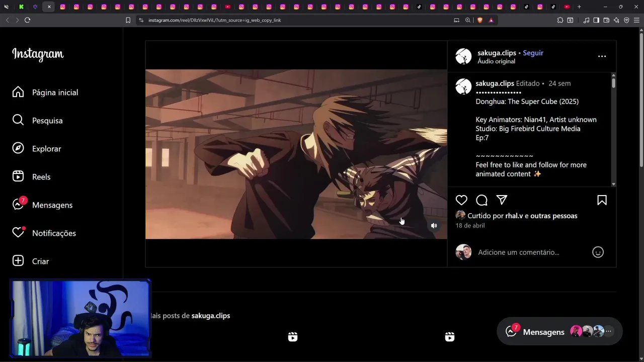The image size is (644, 362).
Task: Click the caption scrollbar thumb
Action: click(613, 82)
